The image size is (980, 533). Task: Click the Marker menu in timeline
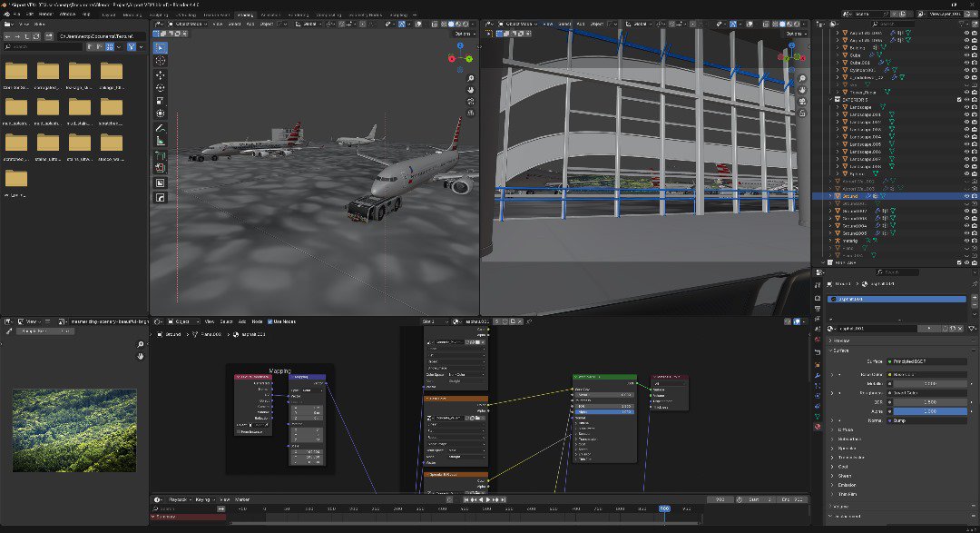(242, 499)
